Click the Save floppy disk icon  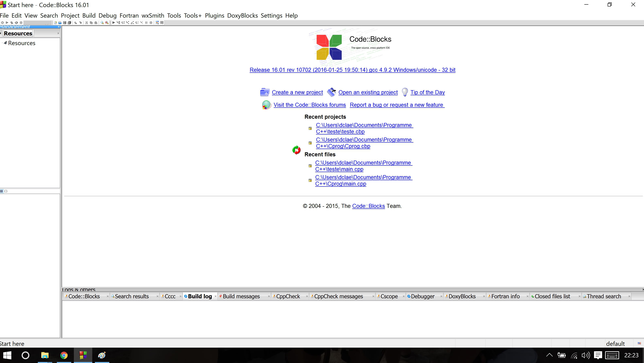[65, 23]
